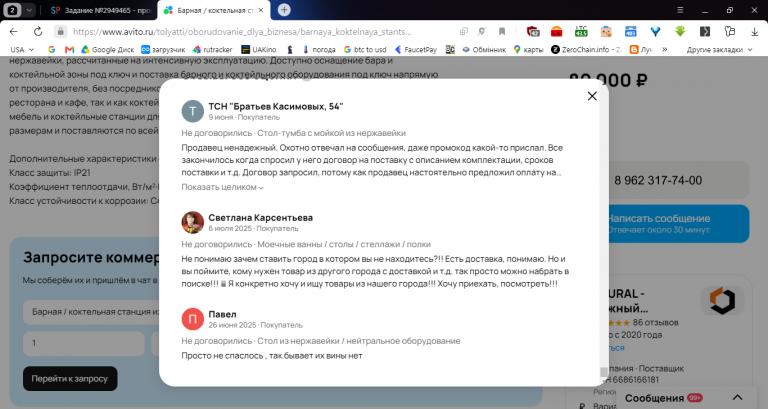Open карты bookmark

528,49
